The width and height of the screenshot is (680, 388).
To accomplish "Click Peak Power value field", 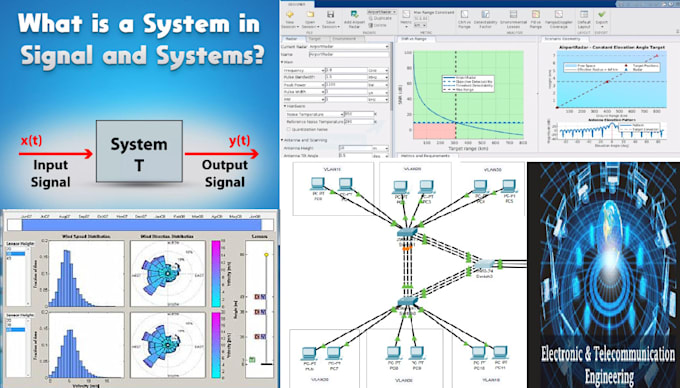I will click(347, 85).
